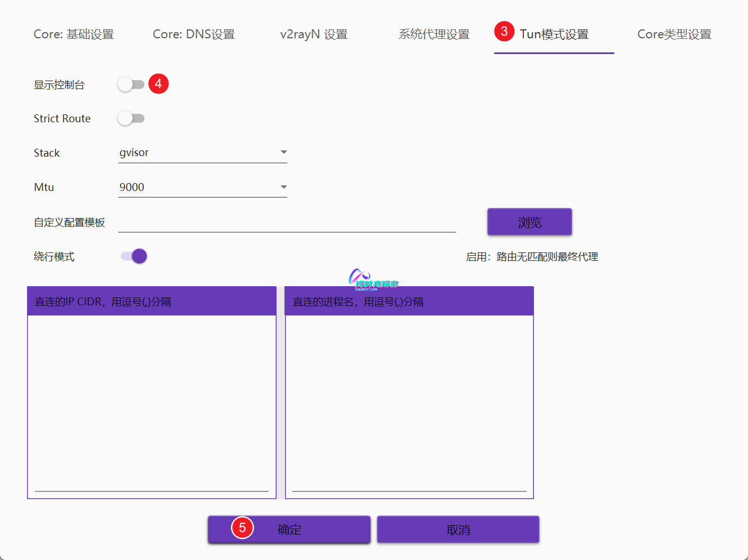Click the watermark logo above the panels
The height and width of the screenshot is (560, 748).
click(372, 279)
